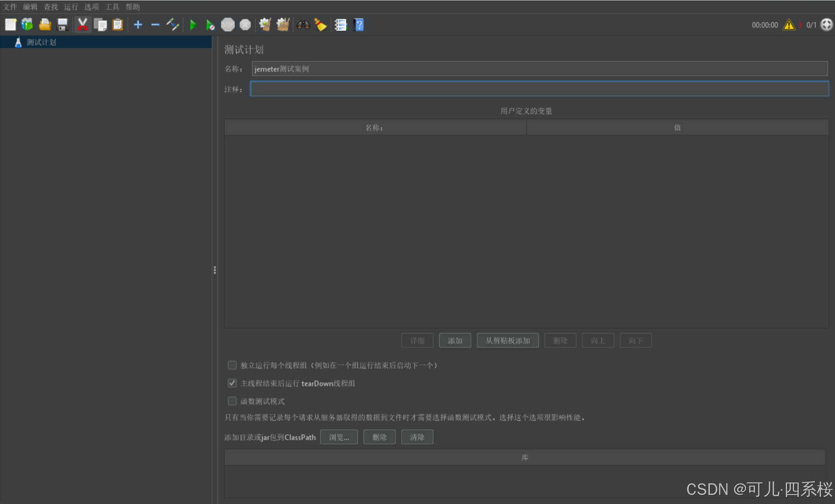The height and width of the screenshot is (504, 835).
Task: Click the Clear All brooms icon
Action: [283, 25]
